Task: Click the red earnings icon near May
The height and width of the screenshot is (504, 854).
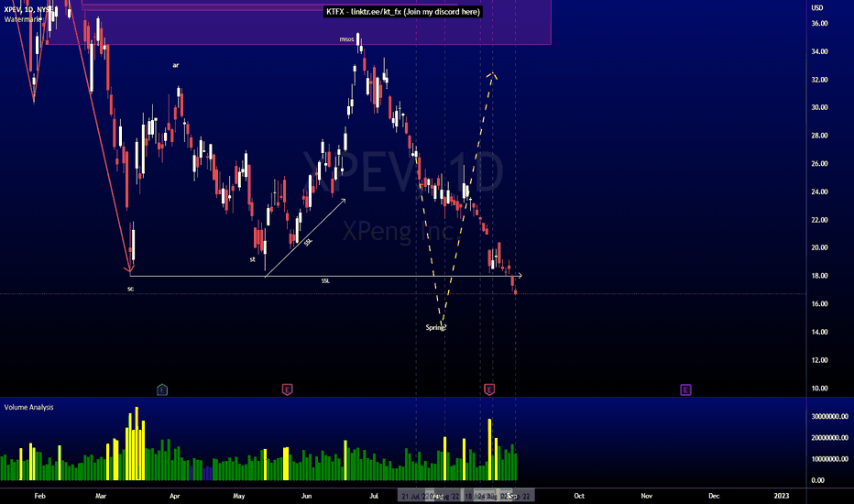Action: click(x=287, y=389)
